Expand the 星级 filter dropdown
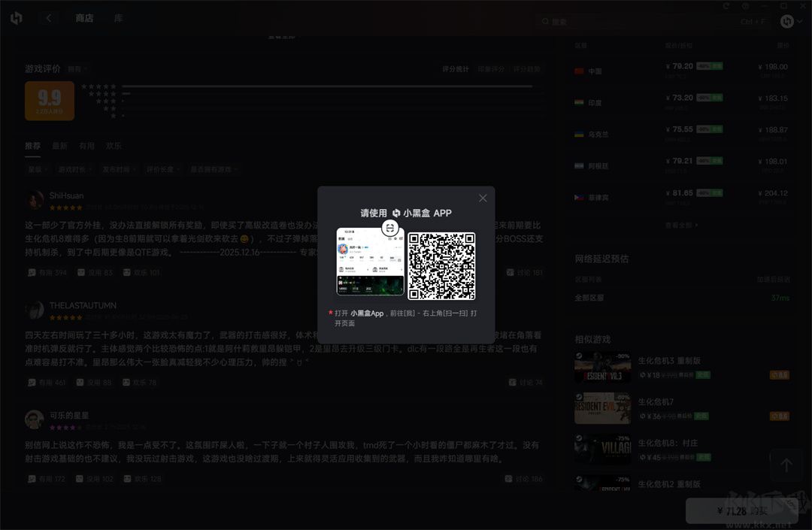Image resolution: width=812 pixels, height=530 pixels. 38,169
